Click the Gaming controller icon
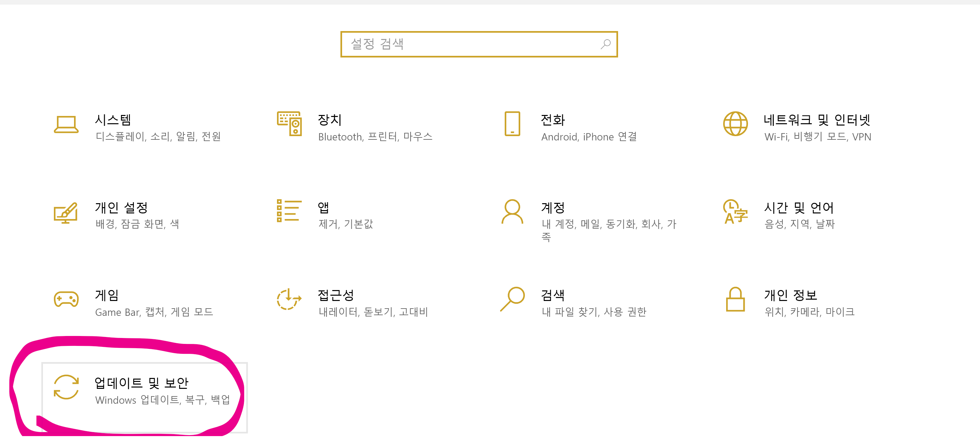The image size is (980, 446). pyautogui.click(x=66, y=299)
